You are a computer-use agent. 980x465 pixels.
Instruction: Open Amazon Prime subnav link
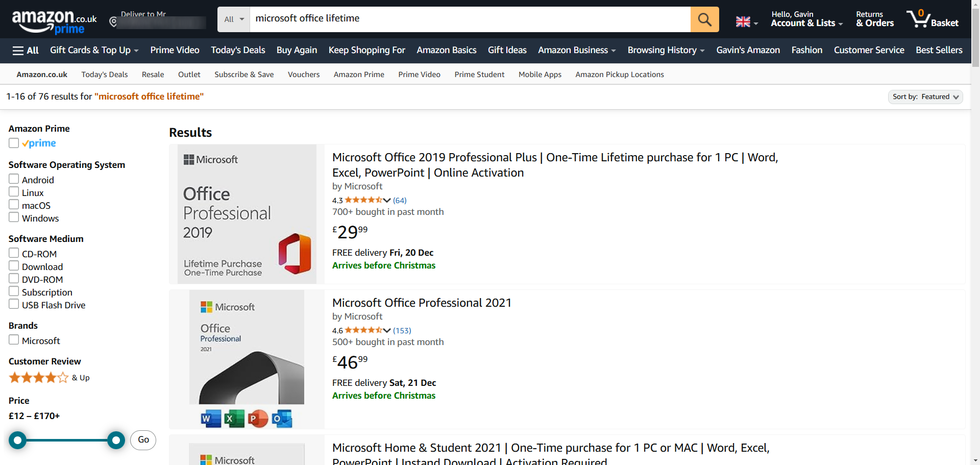click(x=359, y=75)
